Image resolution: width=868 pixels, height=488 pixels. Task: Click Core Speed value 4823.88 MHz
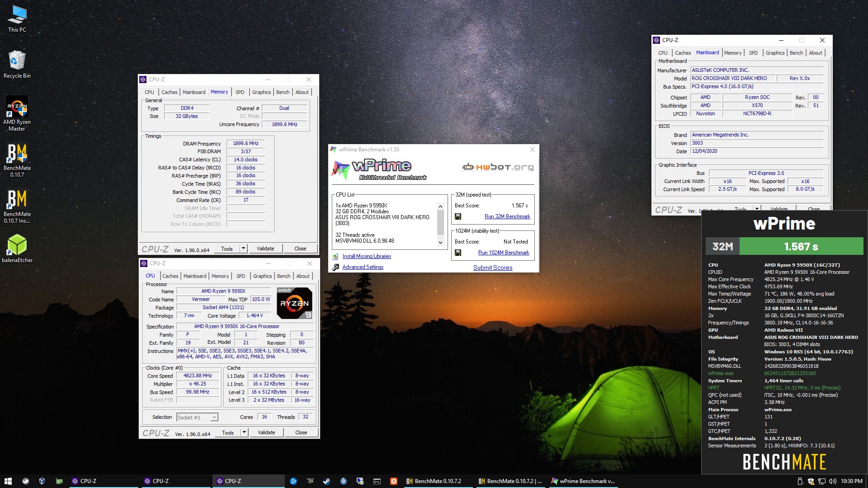pos(198,375)
